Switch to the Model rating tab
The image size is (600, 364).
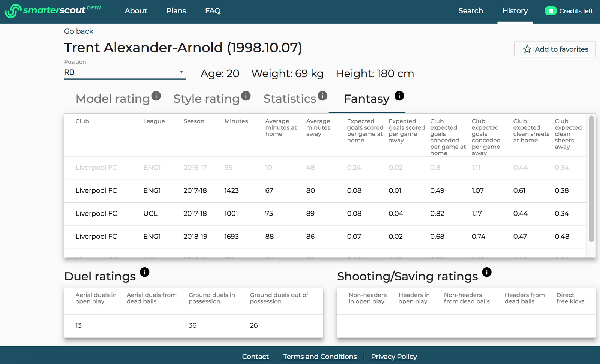(x=112, y=99)
